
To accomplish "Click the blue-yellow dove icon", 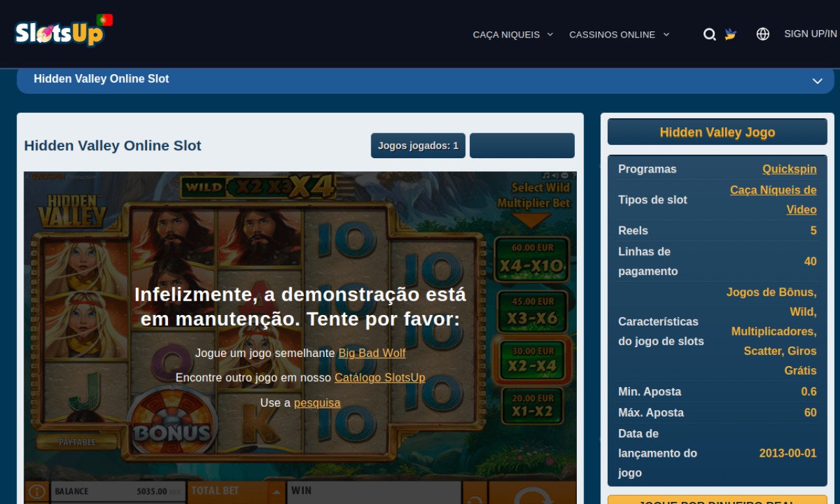I will [x=730, y=34].
